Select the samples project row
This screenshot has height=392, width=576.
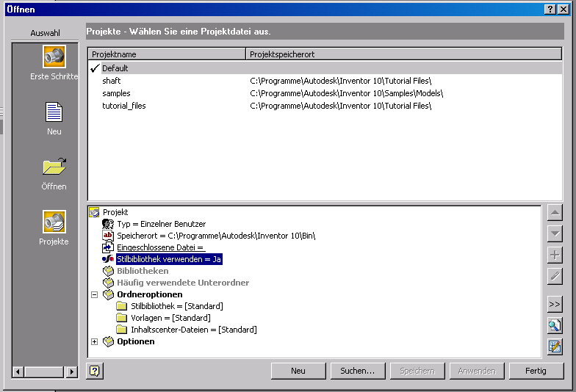325,93
